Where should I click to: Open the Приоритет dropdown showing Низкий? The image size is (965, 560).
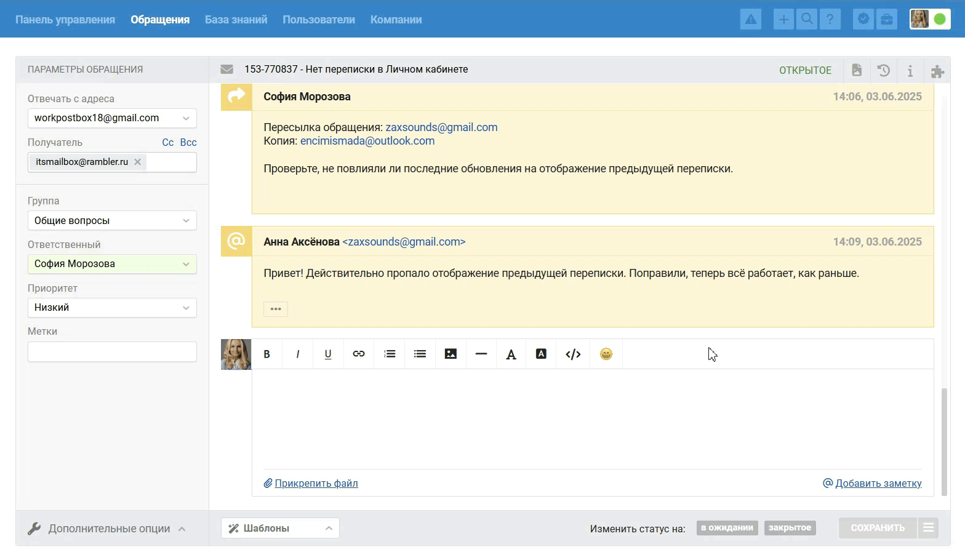click(x=112, y=308)
